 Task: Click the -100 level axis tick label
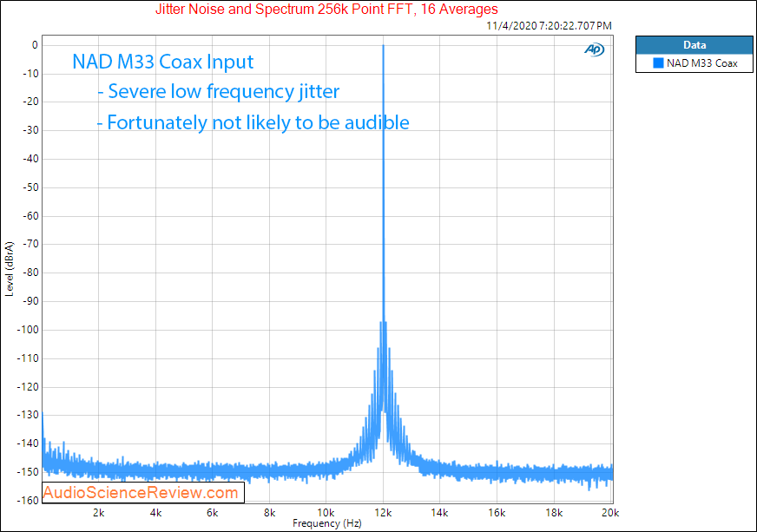28,330
